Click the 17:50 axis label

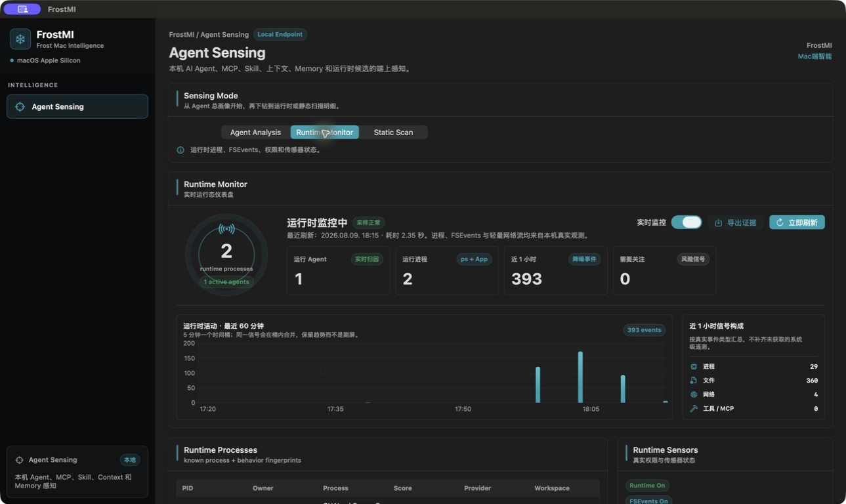(x=463, y=409)
